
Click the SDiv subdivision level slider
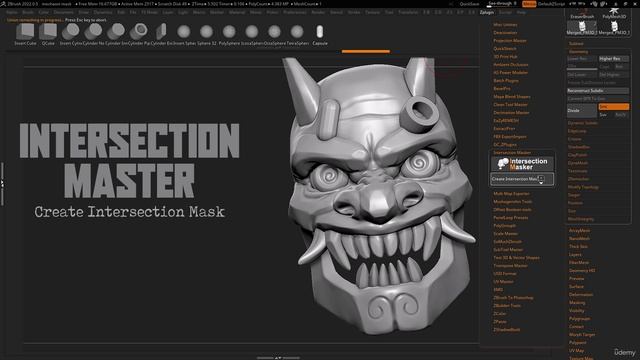tap(582, 67)
